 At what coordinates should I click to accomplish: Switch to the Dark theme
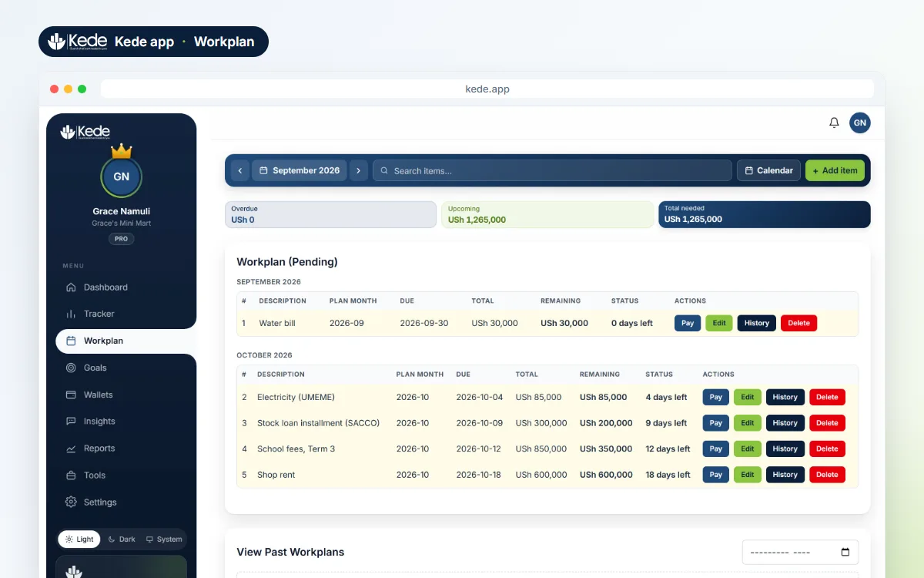point(122,539)
